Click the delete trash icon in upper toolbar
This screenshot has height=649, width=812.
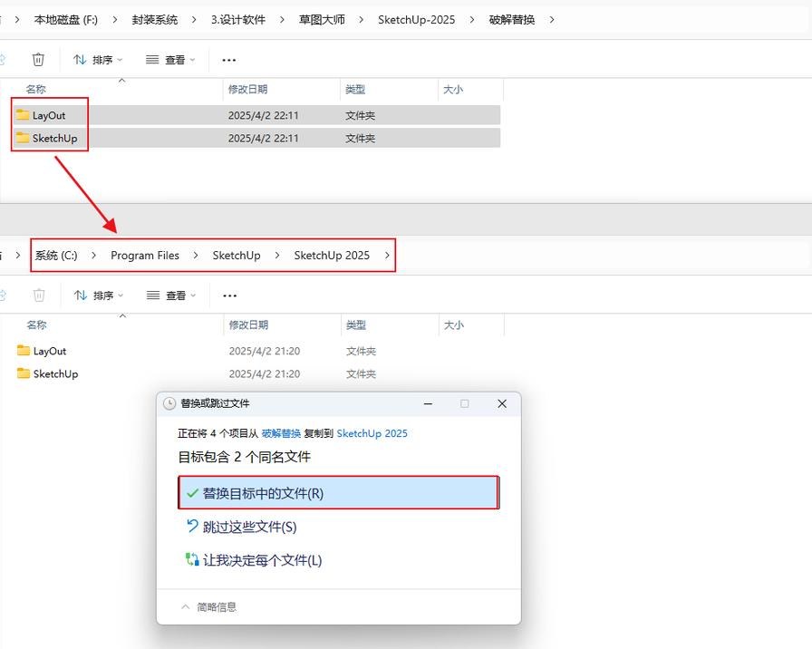pos(38,60)
